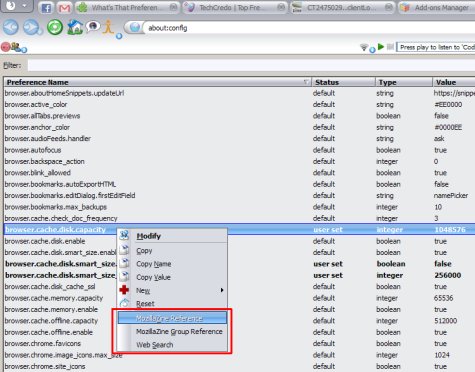Screen dimensions: 475x372
Task: Click the orange running-figure icon
Action: tap(108, 27)
